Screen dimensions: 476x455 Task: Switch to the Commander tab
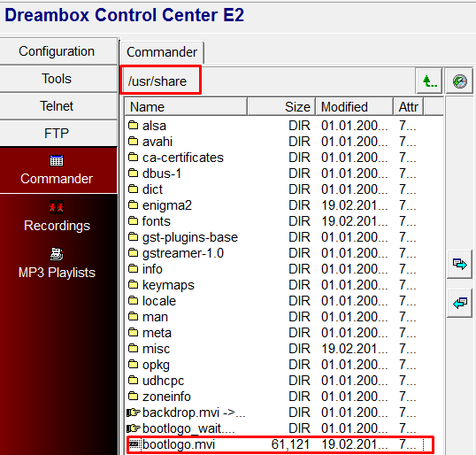click(162, 52)
